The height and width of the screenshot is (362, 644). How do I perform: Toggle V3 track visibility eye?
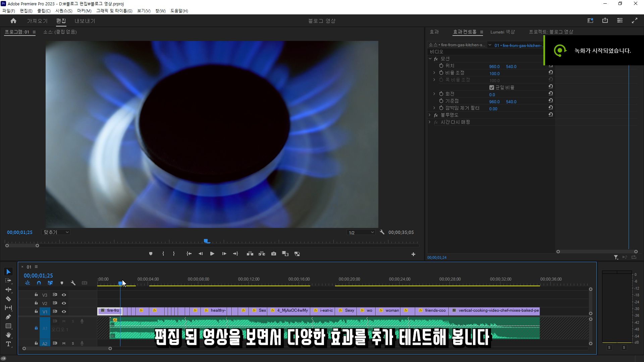click(x=64, y=295)
